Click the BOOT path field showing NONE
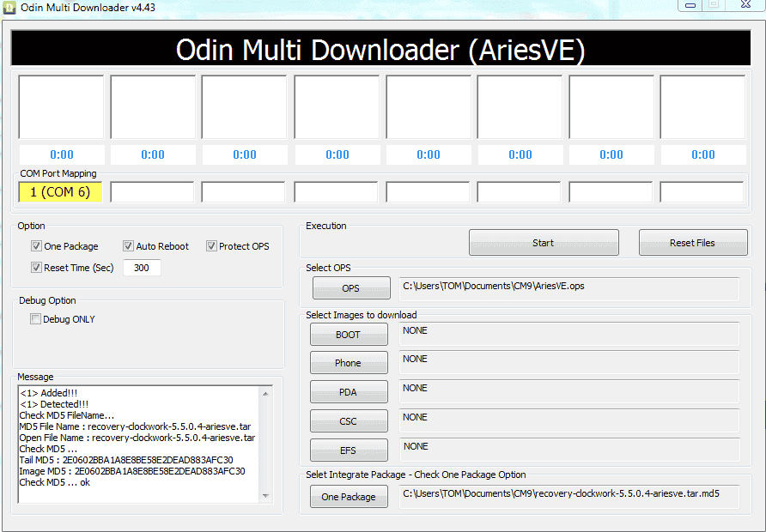Screen dimensions: 766x532 coord(569,335)
